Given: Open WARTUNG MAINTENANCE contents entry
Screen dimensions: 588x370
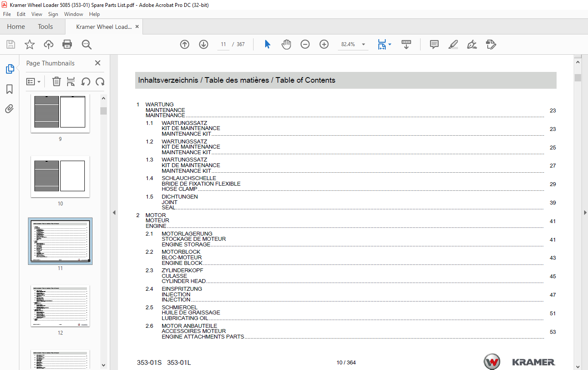Looking at the screenshot, I should 346,110.
